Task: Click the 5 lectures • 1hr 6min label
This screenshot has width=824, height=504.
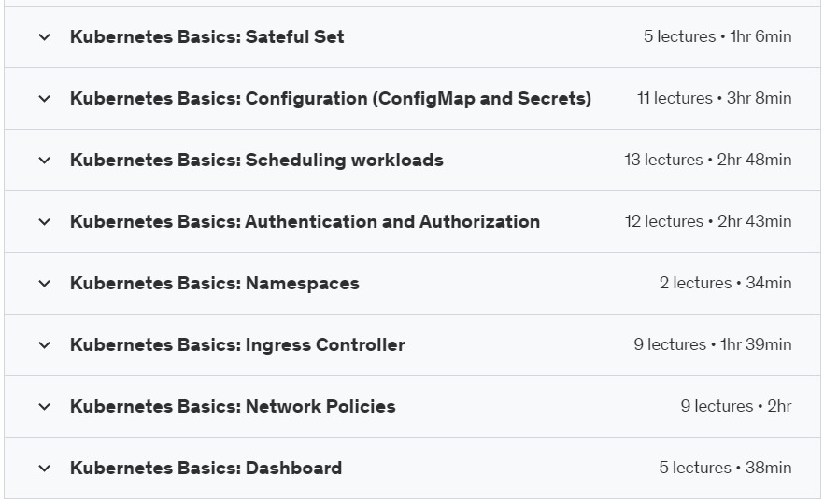Action: 717,36
